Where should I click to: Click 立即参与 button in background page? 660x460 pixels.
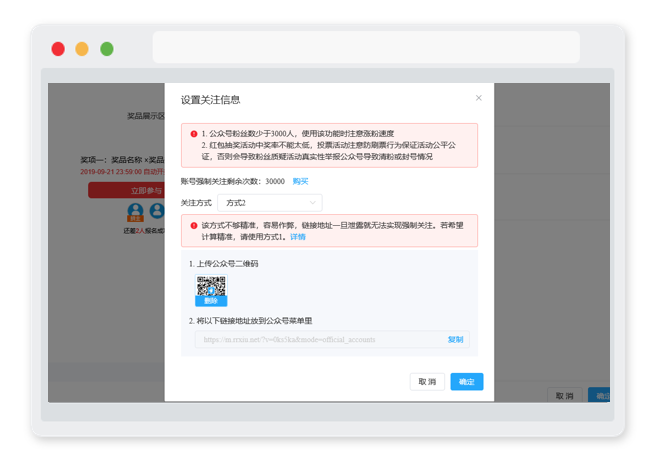126,190
